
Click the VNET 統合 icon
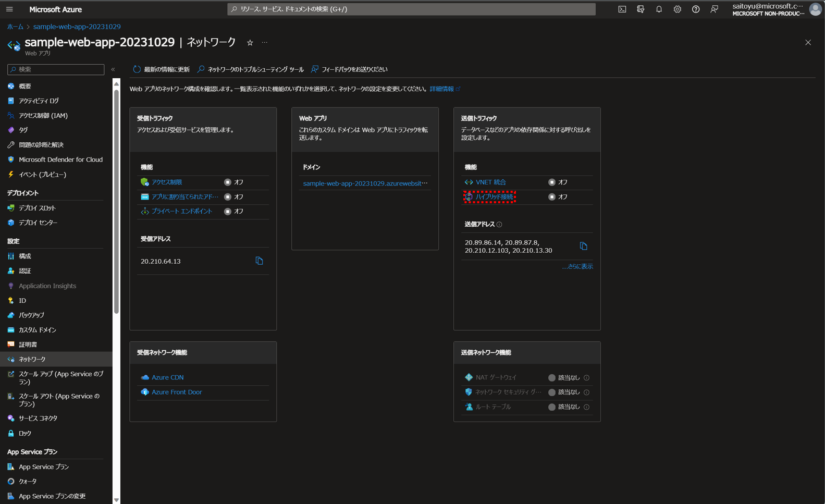[469, 182]
